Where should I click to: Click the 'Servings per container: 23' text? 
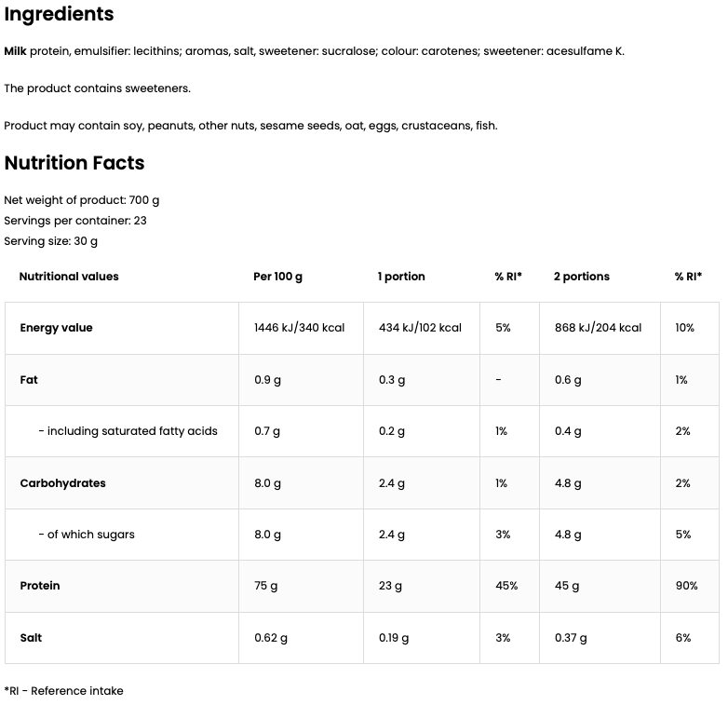(x=75, y=221)
